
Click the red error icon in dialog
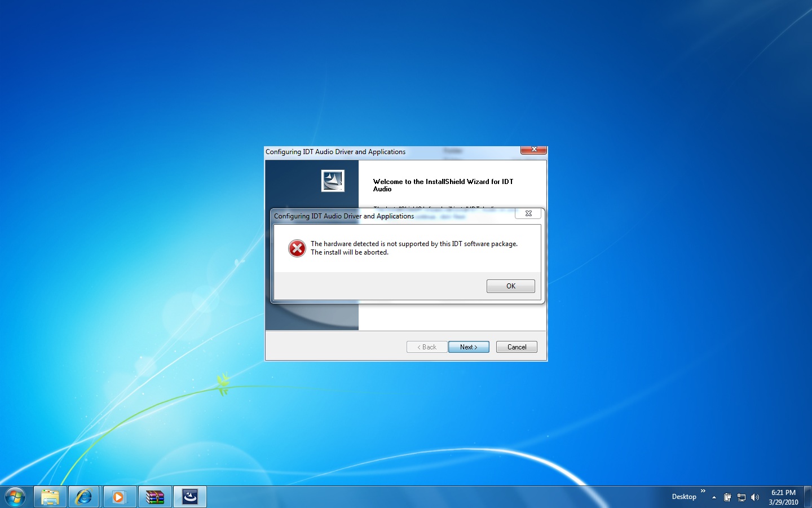click(297, 248)
